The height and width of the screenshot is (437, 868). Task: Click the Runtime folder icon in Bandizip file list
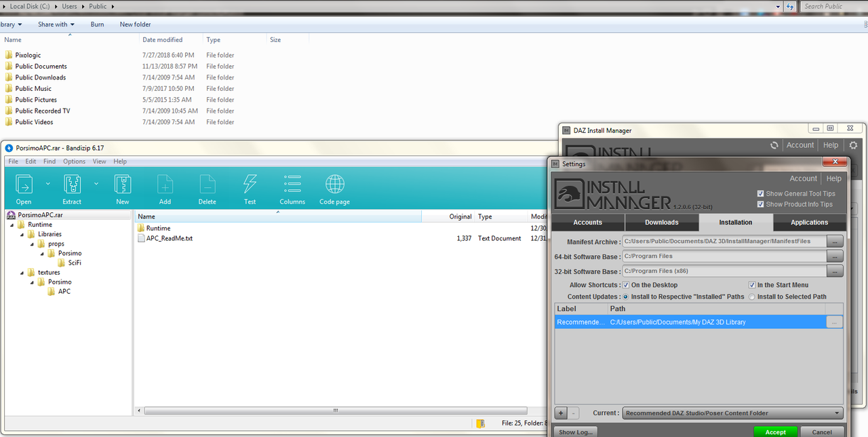pos(141,228)
